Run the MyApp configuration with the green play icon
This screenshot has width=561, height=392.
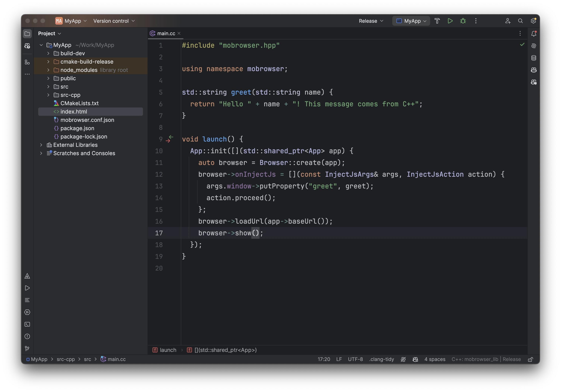coord(450,21)
